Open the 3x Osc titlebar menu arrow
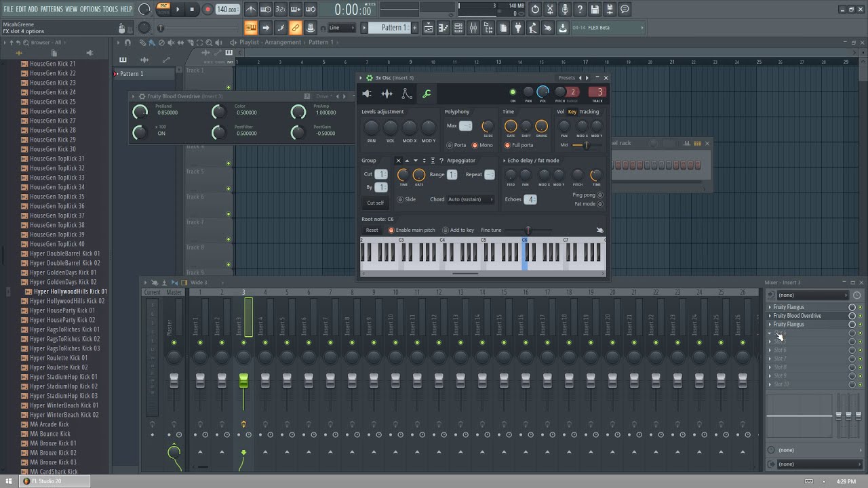Viewport: 868px width, 488px height. [361, 78]
